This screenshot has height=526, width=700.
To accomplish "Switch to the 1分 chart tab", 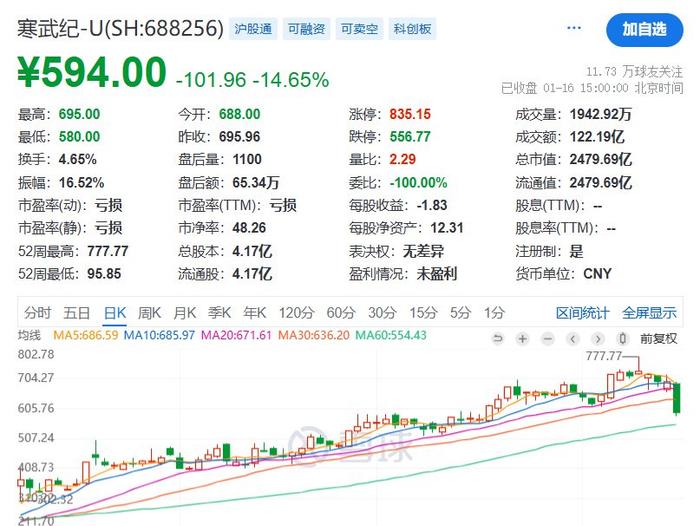I will [495, 313].
